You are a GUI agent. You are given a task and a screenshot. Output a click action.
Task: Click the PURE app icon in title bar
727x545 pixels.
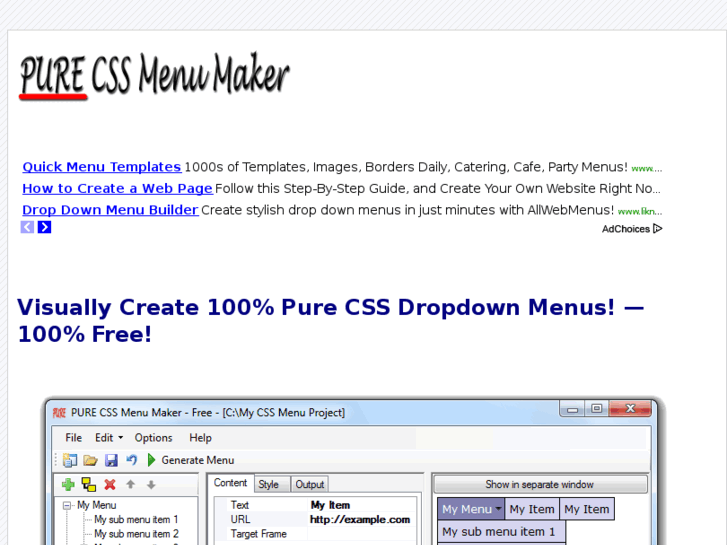coord(59,413)
